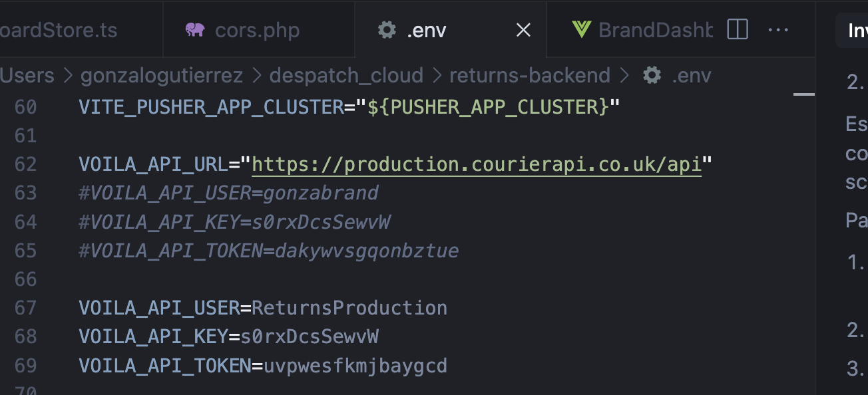Click the split editor right icon
The width and height of the screenshot is (868, 395).
(x=738, y=30)
